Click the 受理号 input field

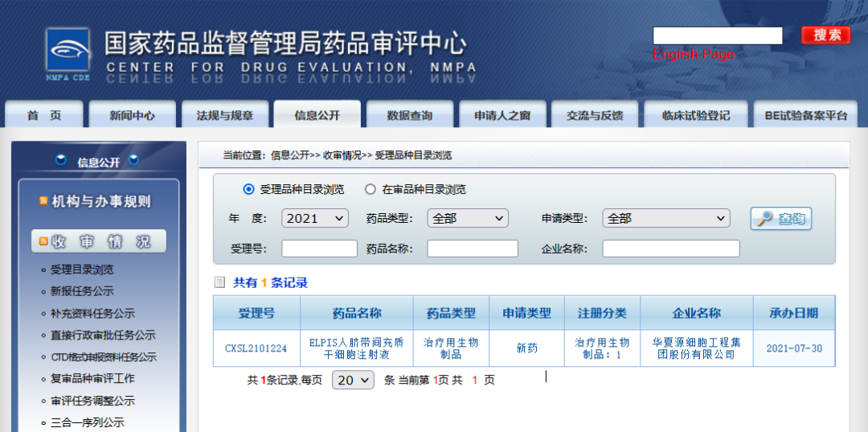pyautogui.click(x=319, y=249)
